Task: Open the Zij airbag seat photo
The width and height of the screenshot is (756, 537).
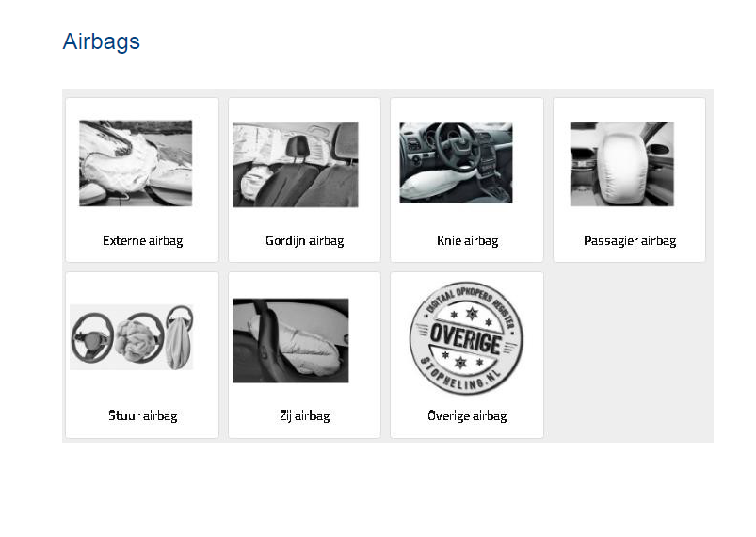Action: click(291, 341)
